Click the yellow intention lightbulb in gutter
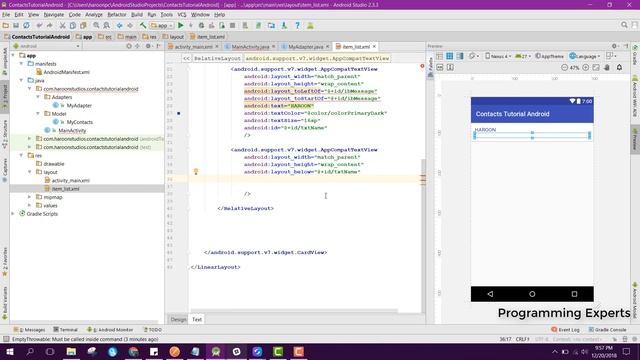Viewport: 640px width, 360px height. click(196, 172)
